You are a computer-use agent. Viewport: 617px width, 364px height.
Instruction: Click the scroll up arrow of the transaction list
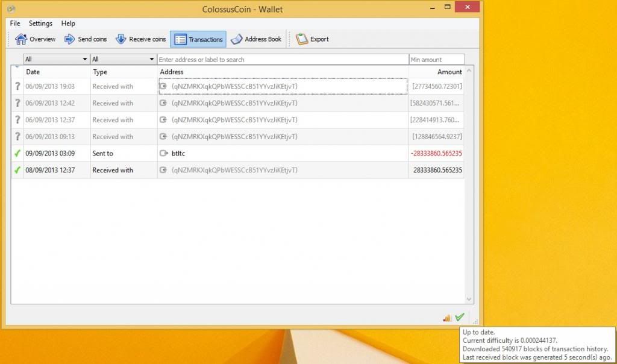(469, 71)
